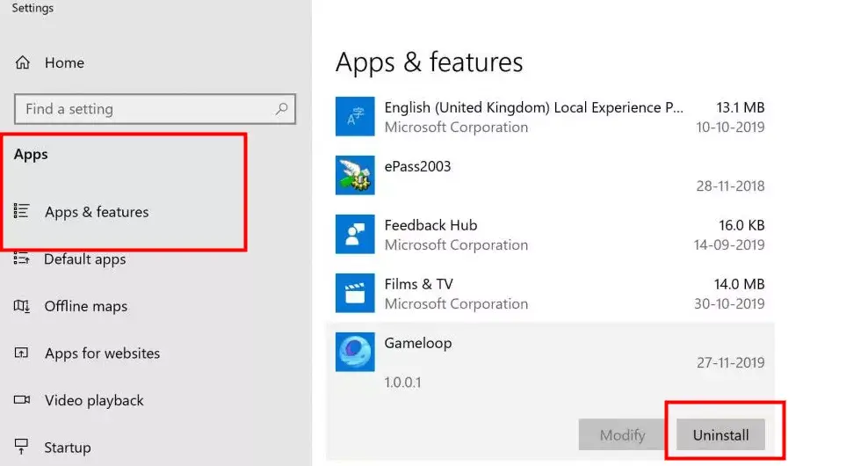Click the Offline maps icon
Screen dimensions: 868x466
pyautogui.click(x=22, y=306)
